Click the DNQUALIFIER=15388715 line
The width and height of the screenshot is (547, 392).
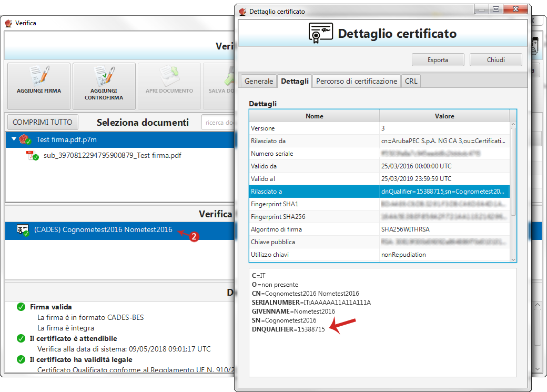[x=288, y=329]
